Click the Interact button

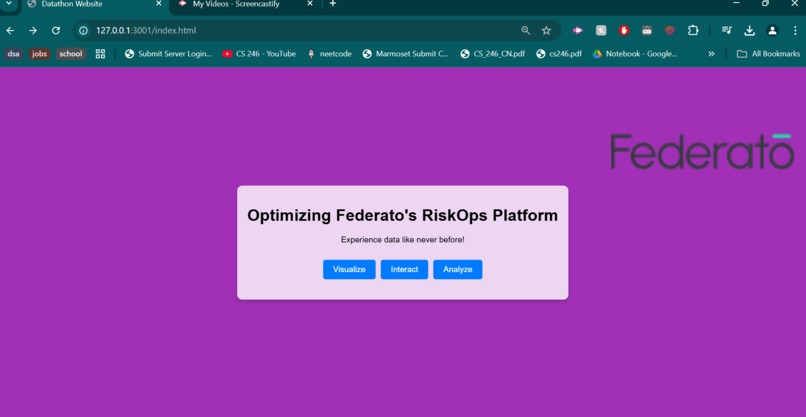coord(404,269)
